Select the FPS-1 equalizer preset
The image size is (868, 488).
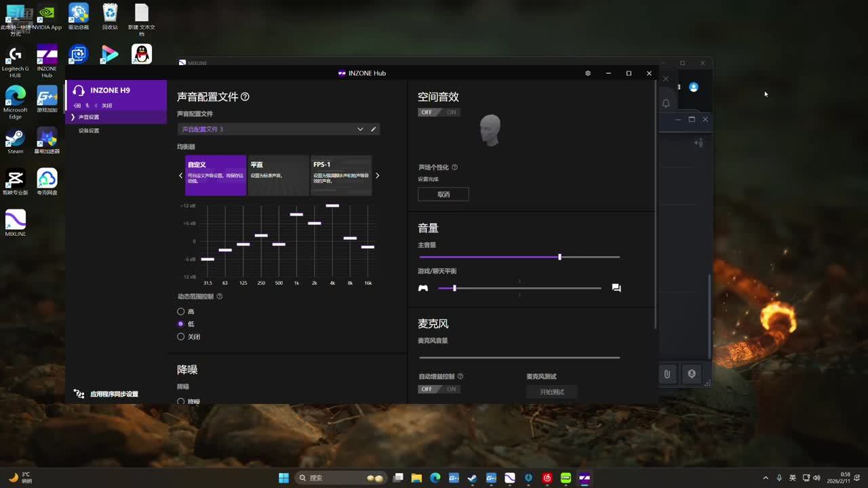[340, 175]
